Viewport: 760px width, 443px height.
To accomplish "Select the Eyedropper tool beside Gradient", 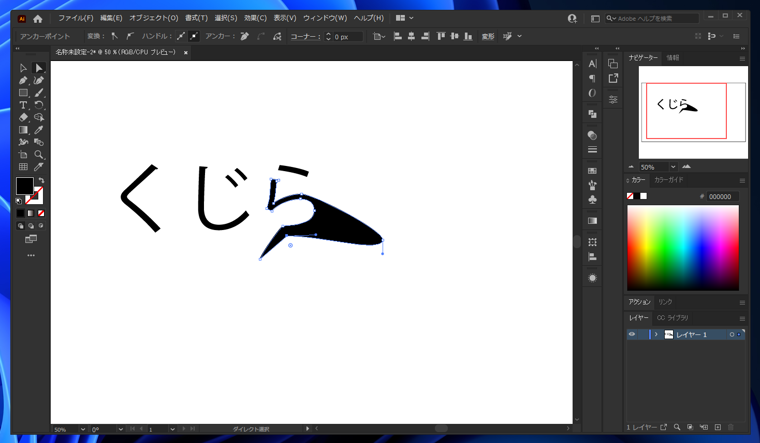I will 39,129.
